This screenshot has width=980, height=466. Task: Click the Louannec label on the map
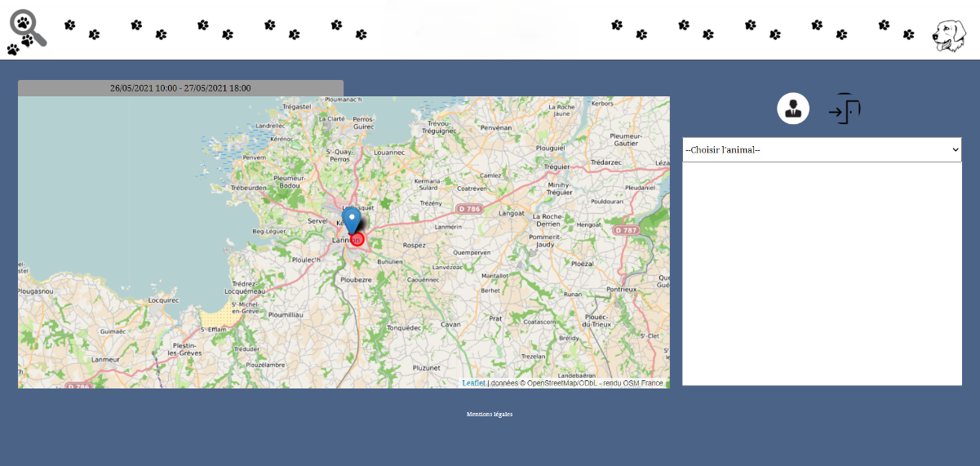pyautogui.click(x=388, y=152)
